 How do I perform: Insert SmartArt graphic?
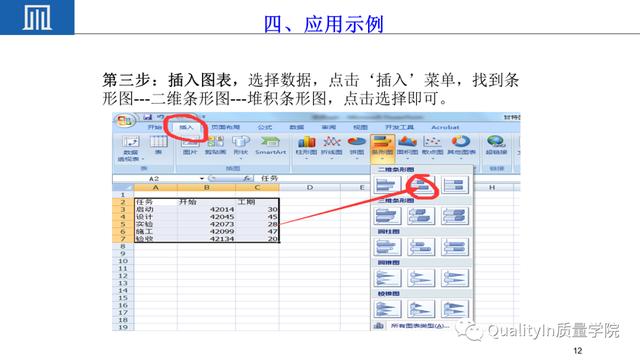tap(270, 145)
